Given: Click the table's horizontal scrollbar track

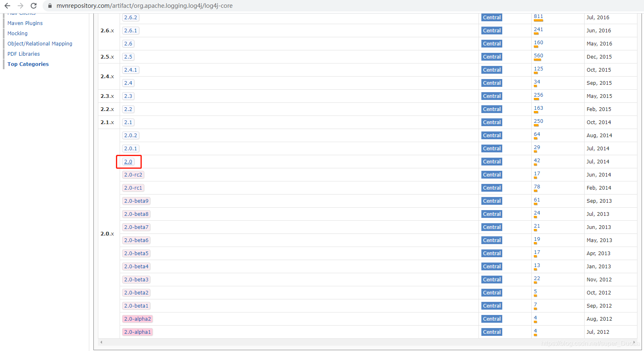Looking at the screenshot, I should (x=367, y=342).
